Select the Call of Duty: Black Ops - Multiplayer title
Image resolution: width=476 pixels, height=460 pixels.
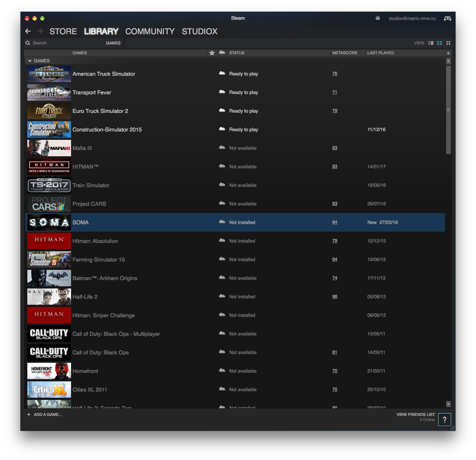[x=116, y=334]
